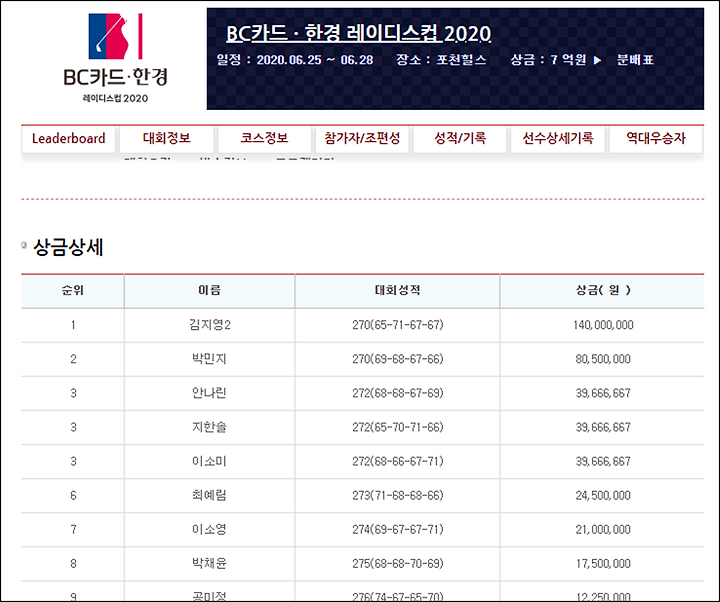Screen dimensions: 720x602
Task: Select the 성적/기록 tab
Action: (x=460, y=138)
